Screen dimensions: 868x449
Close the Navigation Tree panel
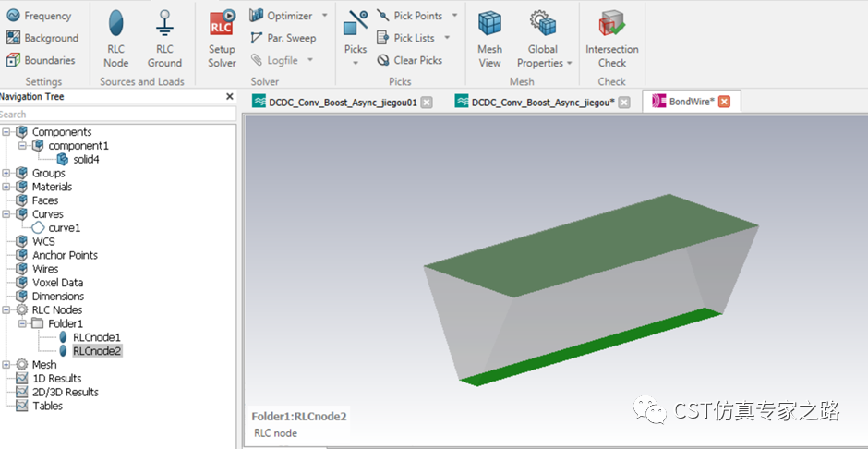pyautogui.click(x=230, y=96)
